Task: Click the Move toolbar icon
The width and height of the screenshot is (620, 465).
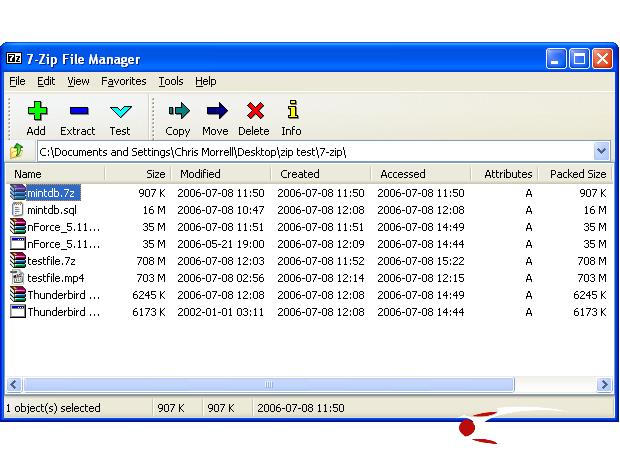Action: click(215, 112)
